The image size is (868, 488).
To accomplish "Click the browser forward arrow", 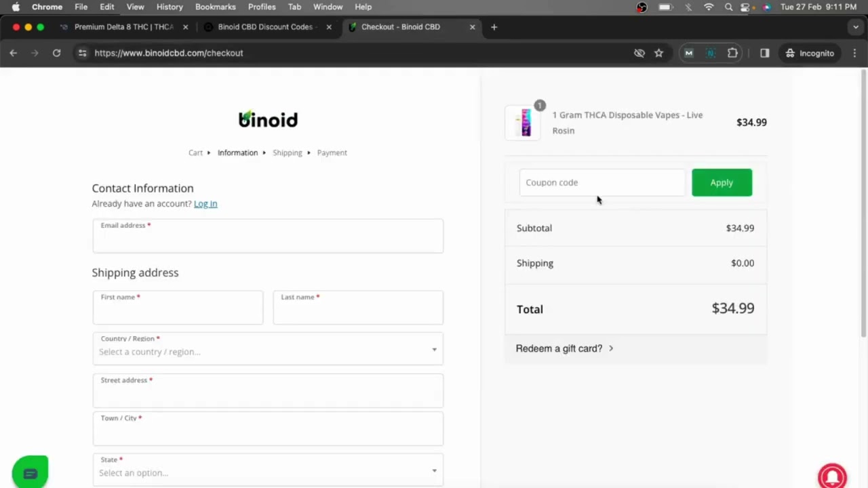I will (x=35, y=53).
